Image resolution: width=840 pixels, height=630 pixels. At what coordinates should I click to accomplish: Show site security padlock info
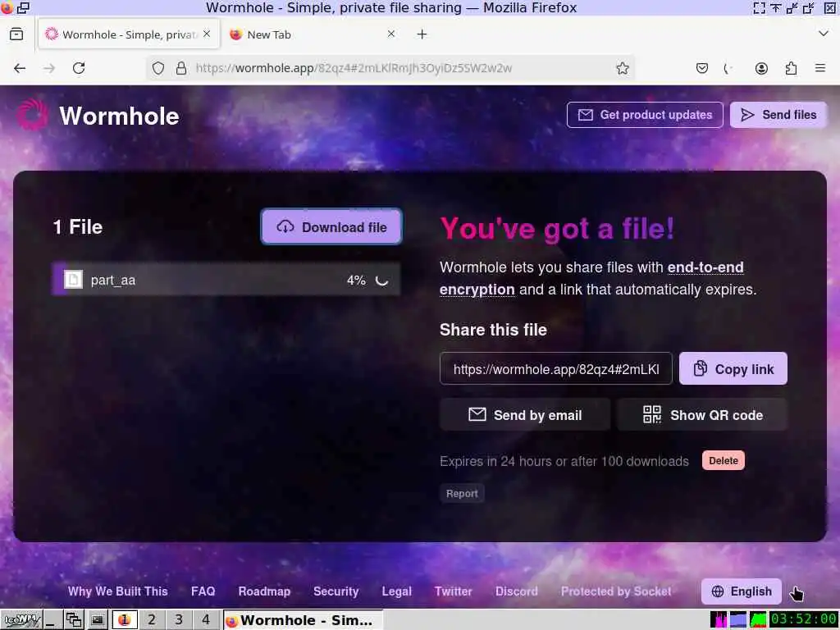click(181, 68)
